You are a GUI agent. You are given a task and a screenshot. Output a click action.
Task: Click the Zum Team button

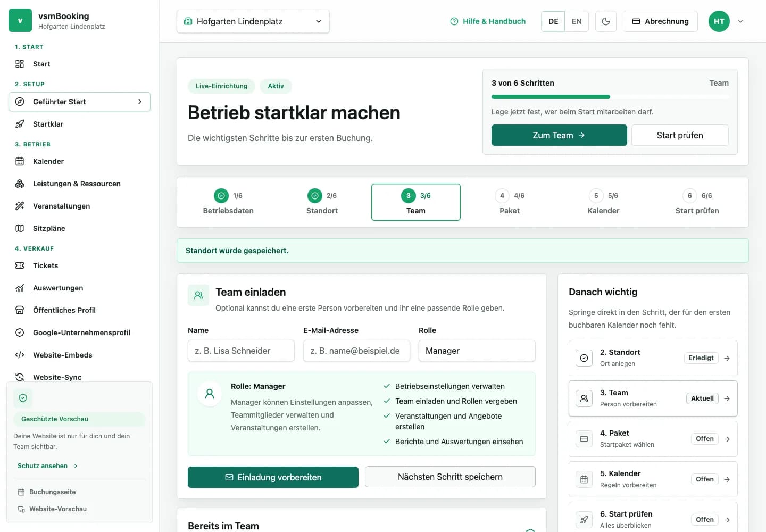tap(559, 135)
